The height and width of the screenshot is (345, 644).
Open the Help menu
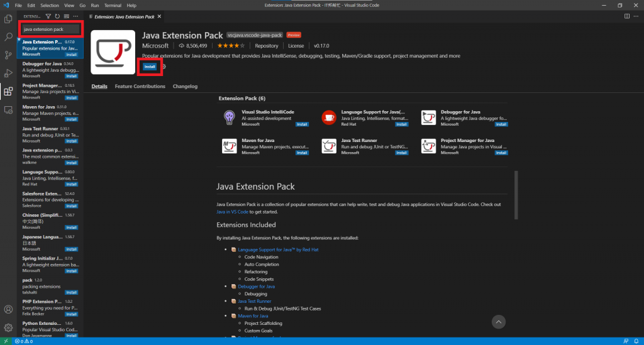point(131,5)
